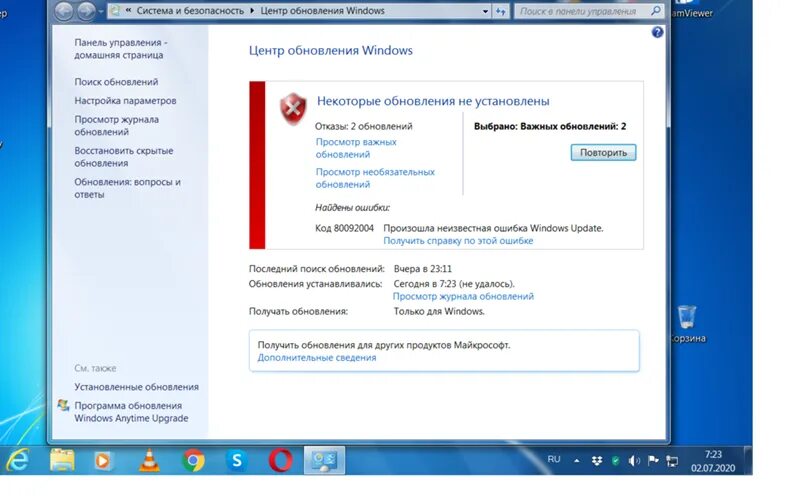This screenshot has width=800, height=500.
Task: Open Skype from taskbar
Action: [237, 461]
